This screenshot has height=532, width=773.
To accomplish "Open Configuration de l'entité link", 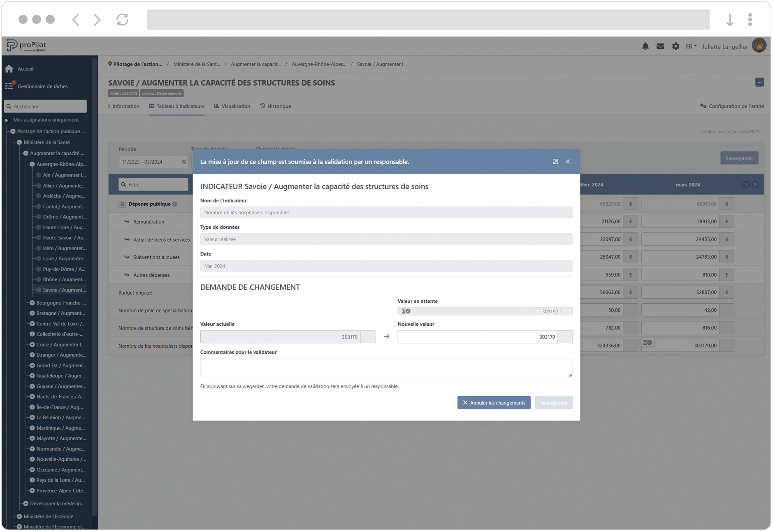I will (x=732, y=106).
